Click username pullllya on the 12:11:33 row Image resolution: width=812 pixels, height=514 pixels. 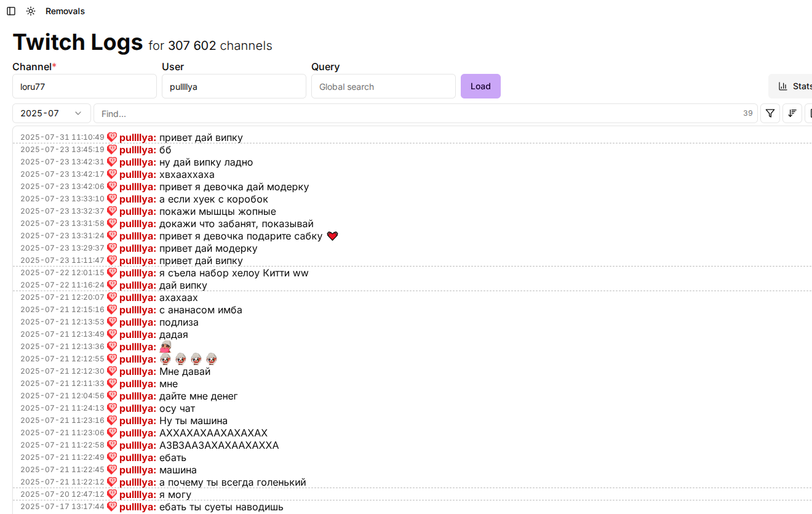pos(138,383)
